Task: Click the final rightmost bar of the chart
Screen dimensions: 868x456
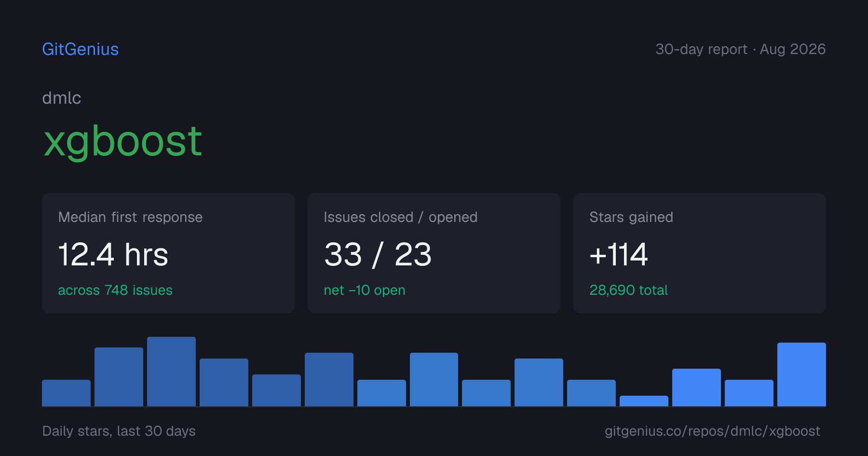Action: point(801,374)
